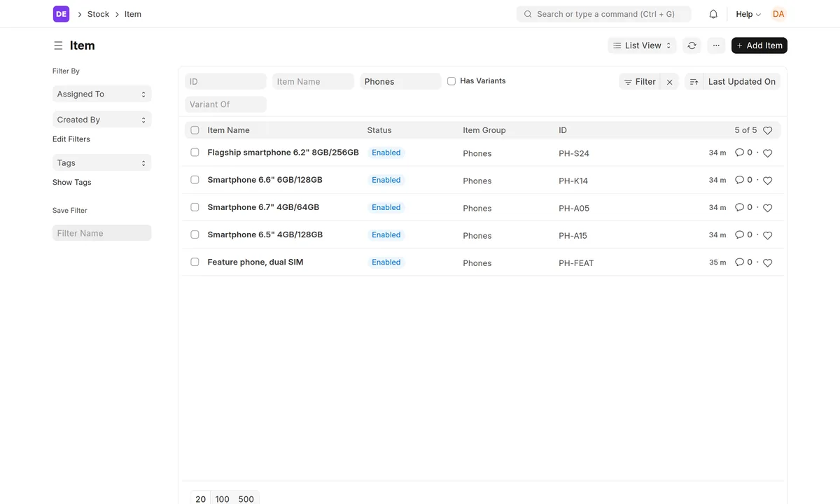Check the Has Variants checkbox
This screenshot has height=504, width=840.
tap(451, 81)
